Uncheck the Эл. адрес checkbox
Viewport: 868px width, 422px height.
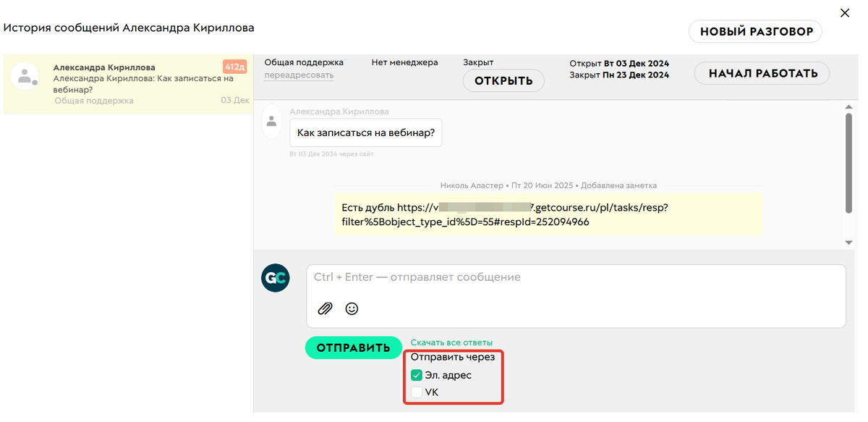pos(417,375)
